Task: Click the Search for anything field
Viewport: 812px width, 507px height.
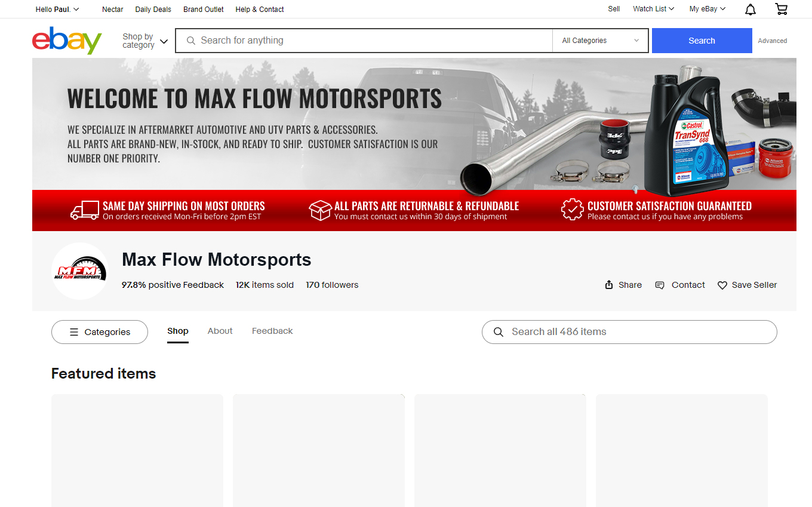Action: tap(364, 41)
